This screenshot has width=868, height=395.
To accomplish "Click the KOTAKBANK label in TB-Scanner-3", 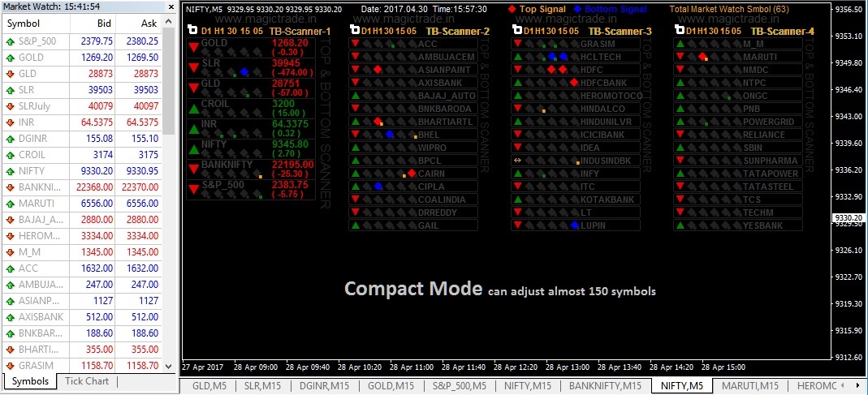I will 607,200.
